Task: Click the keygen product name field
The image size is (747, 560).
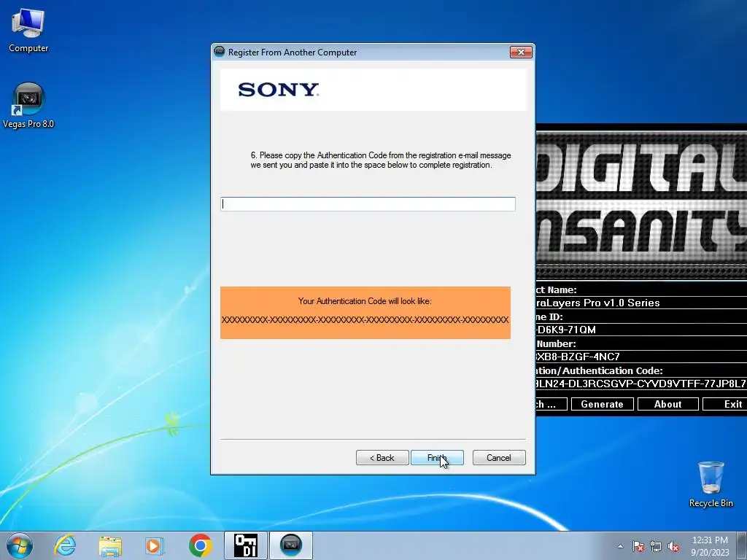Action: tap(641, 303)
